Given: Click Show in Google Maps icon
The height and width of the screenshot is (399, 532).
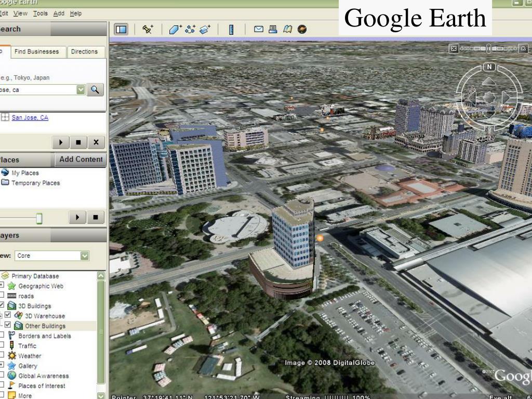Looking at the screenshot, I should pos(287,29).
